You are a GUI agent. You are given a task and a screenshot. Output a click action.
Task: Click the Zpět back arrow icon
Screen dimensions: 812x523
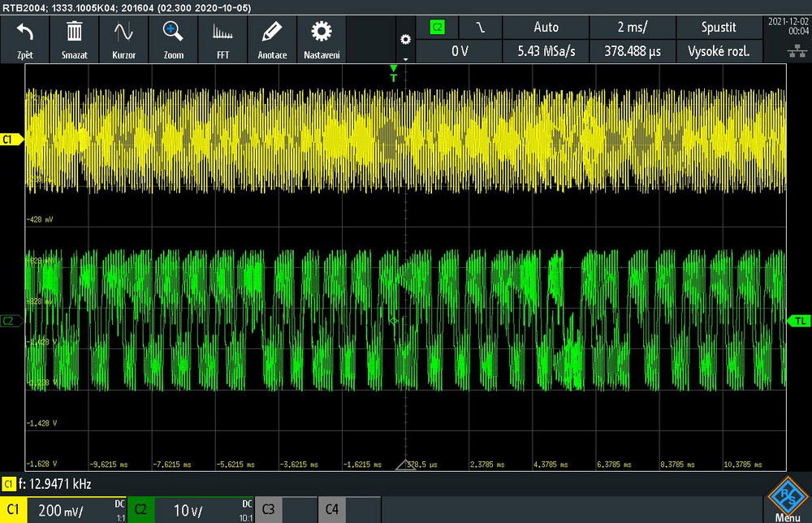tap(25, 32)
